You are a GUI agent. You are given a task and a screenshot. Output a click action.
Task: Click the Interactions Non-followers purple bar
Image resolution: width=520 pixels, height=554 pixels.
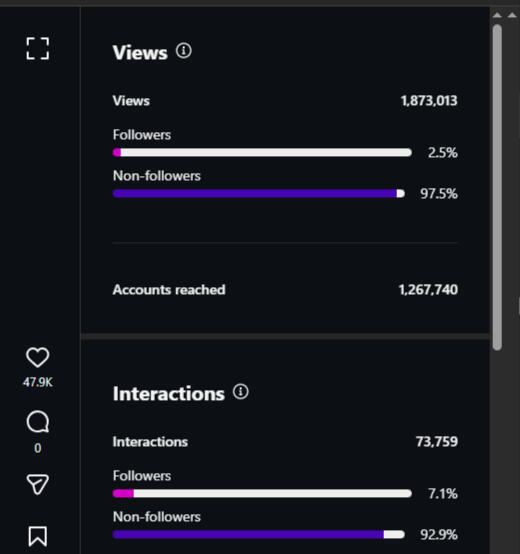[259, 535]
